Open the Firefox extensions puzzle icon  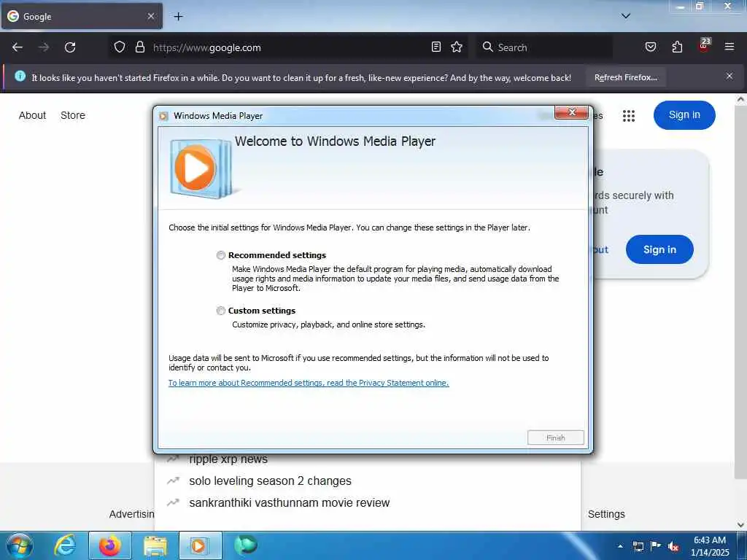tap(677, 47)
